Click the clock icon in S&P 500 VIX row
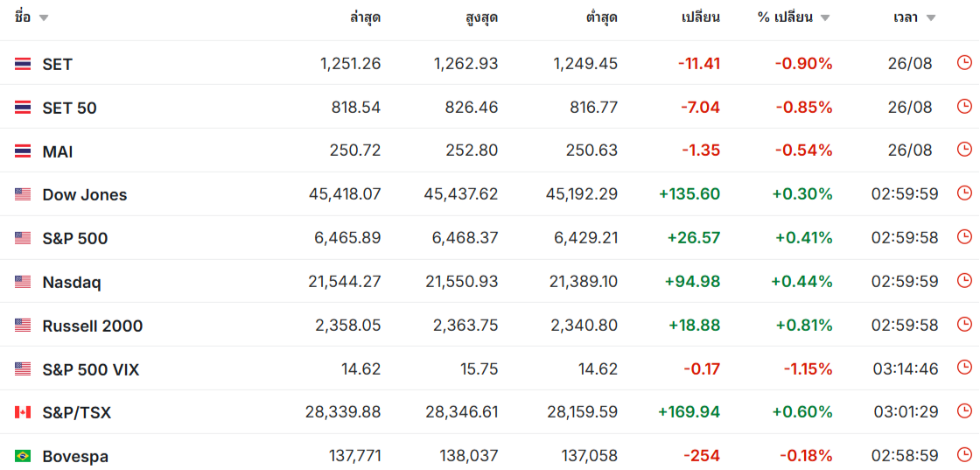The width and height of the screenshot is (980, 470). point(964,368)
